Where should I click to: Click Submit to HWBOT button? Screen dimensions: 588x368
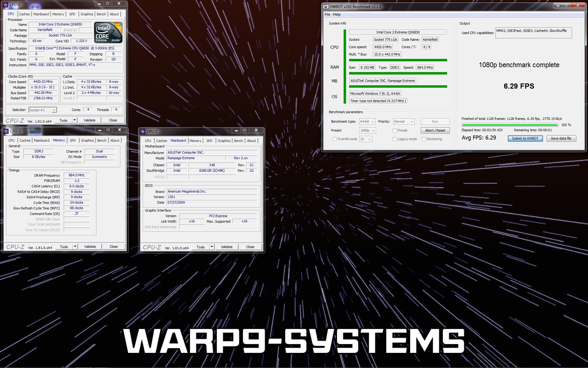(525, 138)
